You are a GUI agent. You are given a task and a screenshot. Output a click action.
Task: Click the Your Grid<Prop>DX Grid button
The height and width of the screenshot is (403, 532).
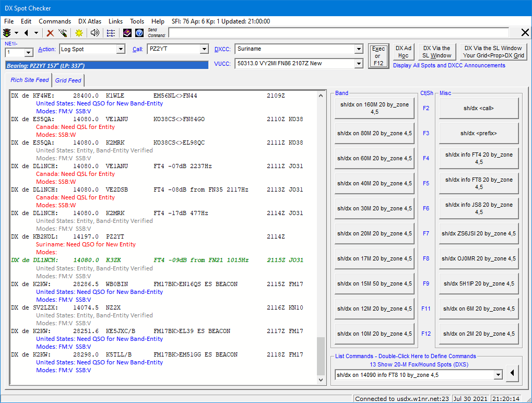(493, 52)
